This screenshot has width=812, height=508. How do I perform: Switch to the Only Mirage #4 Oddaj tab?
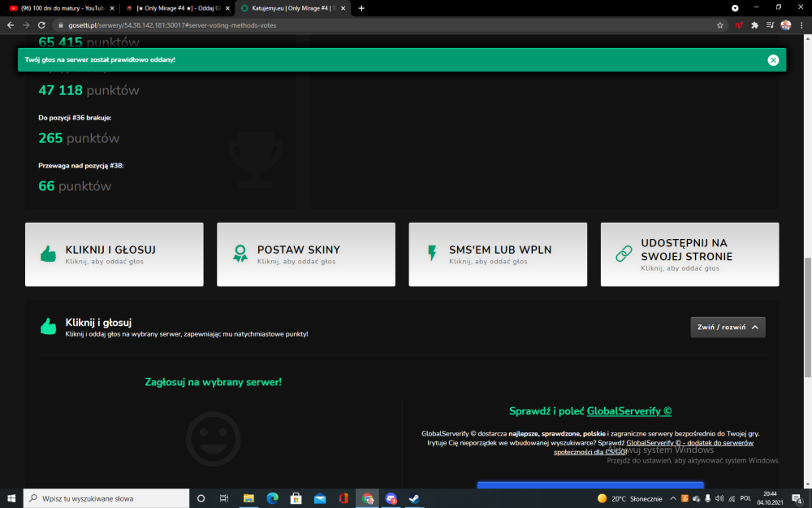[x=177, y=8]
